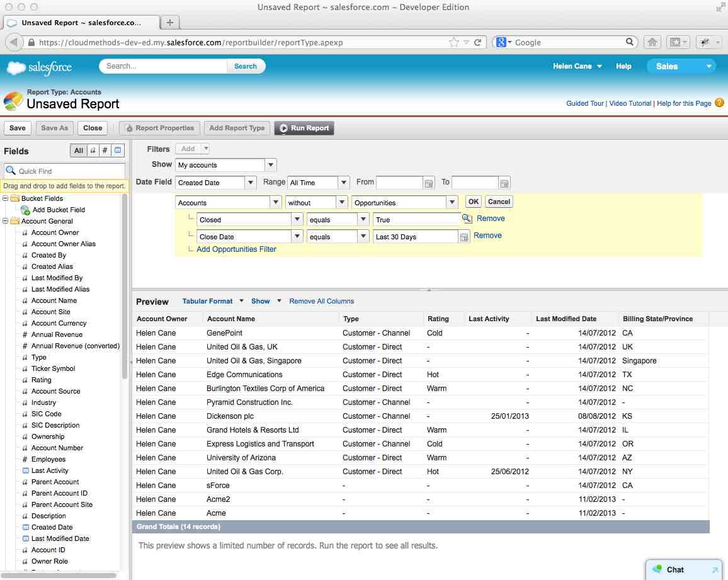The image size is (728, 580).
Task: Click the Quick Find magnifying glass icon
Action: point(12,170)
